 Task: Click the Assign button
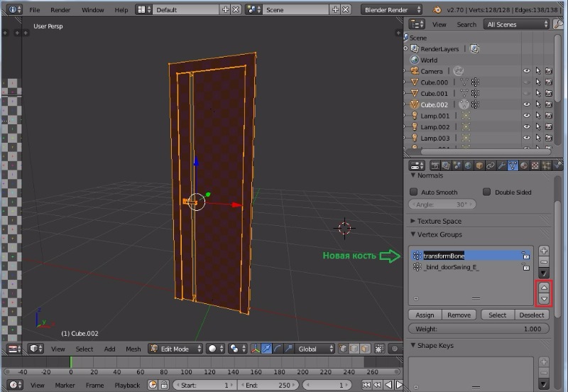pos(425,315)
